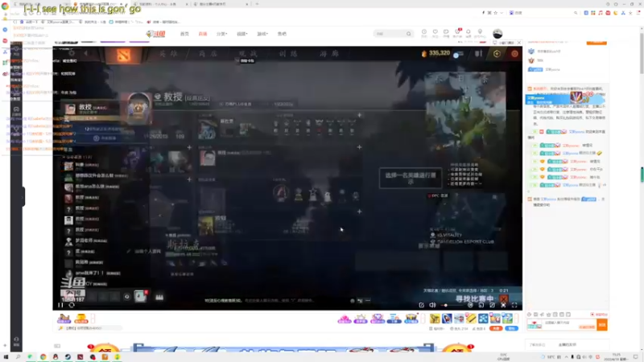Open watch history clock icon
The height and width of the screenshot is (362, 644).
[424, 32]
